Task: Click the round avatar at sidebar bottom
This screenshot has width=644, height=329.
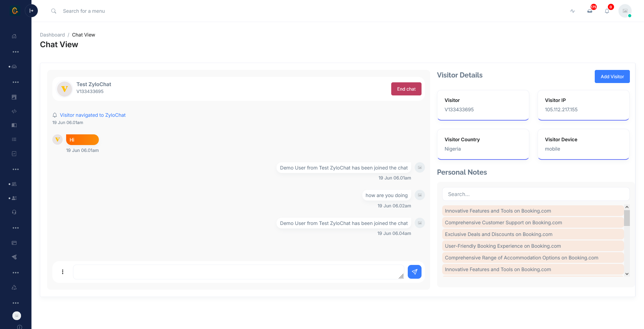Action: tap(17, 316)
